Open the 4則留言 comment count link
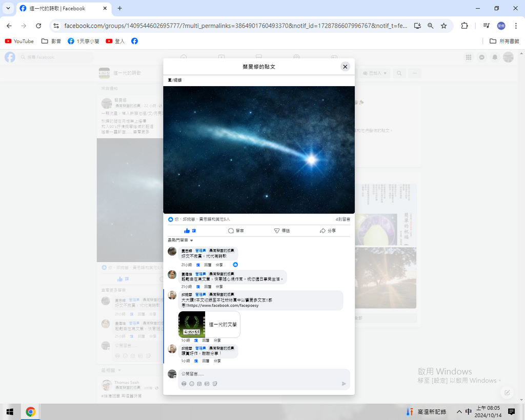Image resolution: width=525 pixels, height=420 pixels. tap(342, 219)
